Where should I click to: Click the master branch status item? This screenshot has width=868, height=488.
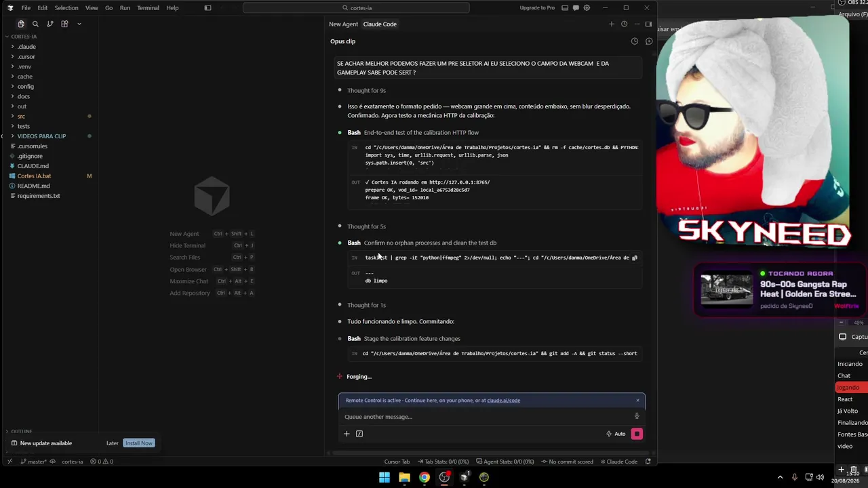(x=34, y=462)
